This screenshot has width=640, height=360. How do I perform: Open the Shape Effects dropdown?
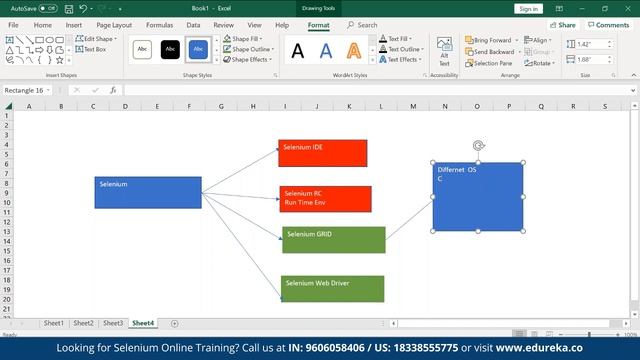[248, 60]
